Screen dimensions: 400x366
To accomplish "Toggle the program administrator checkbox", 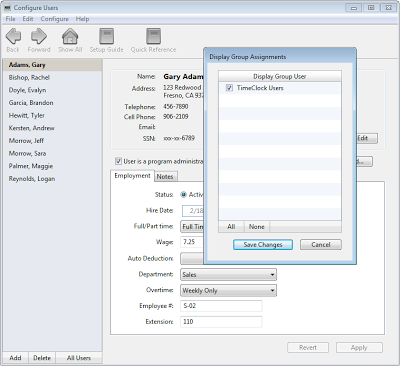I will tap(118, 161).
